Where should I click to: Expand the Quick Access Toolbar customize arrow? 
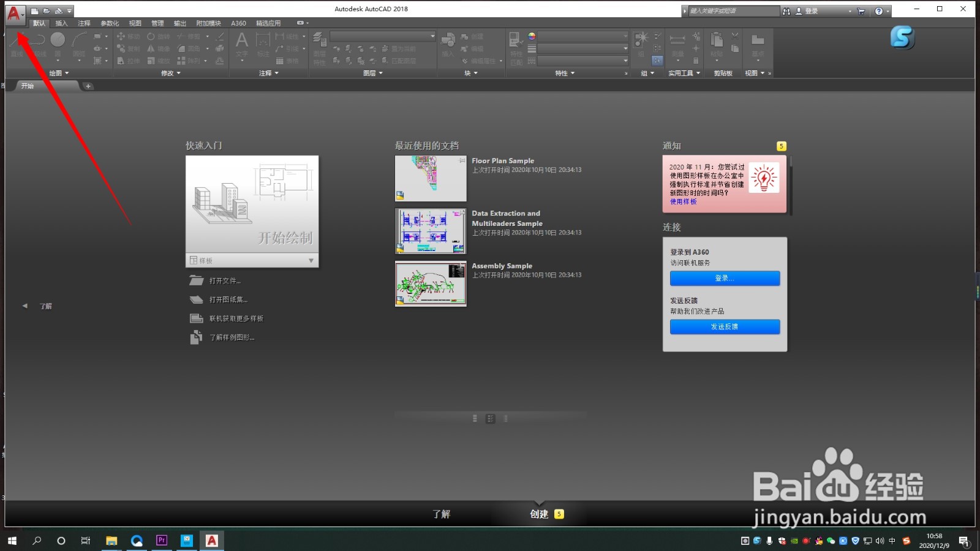pyautogui.click(x=70, y=11)
